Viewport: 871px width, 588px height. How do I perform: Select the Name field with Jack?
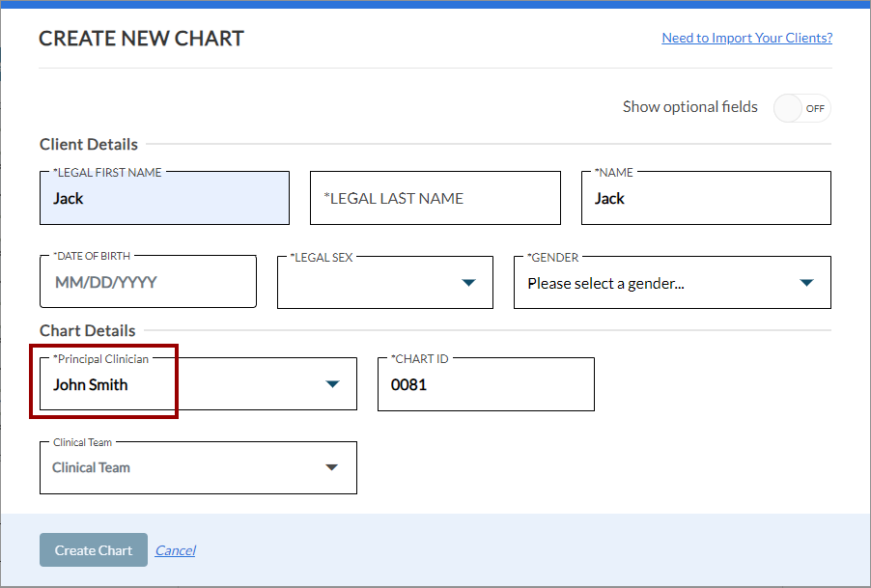point(705,199)
